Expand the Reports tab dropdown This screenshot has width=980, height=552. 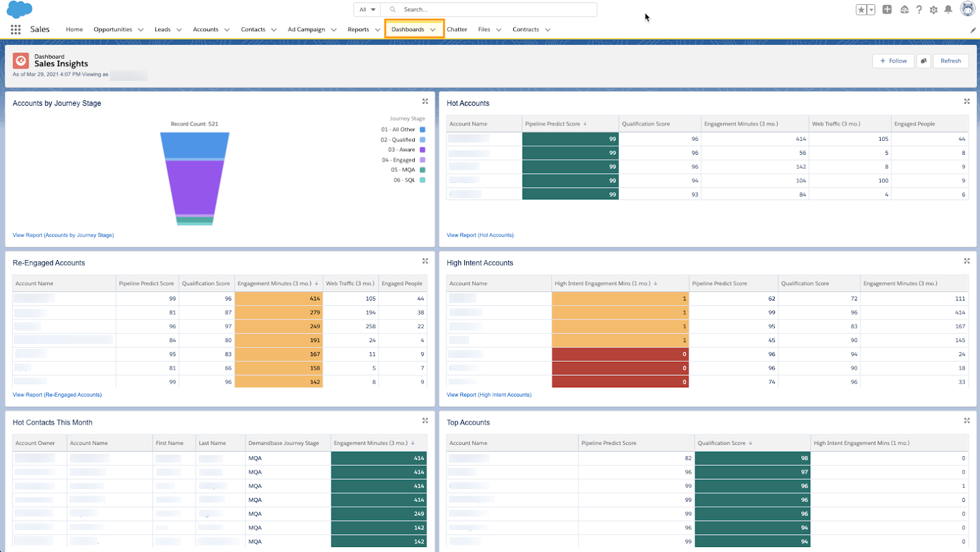pos(377,29)
